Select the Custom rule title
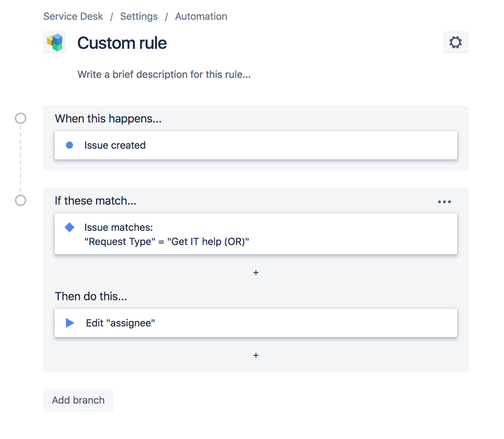This screenshot has height=439, width=504. pyautogui.click(x=122, y=43)
